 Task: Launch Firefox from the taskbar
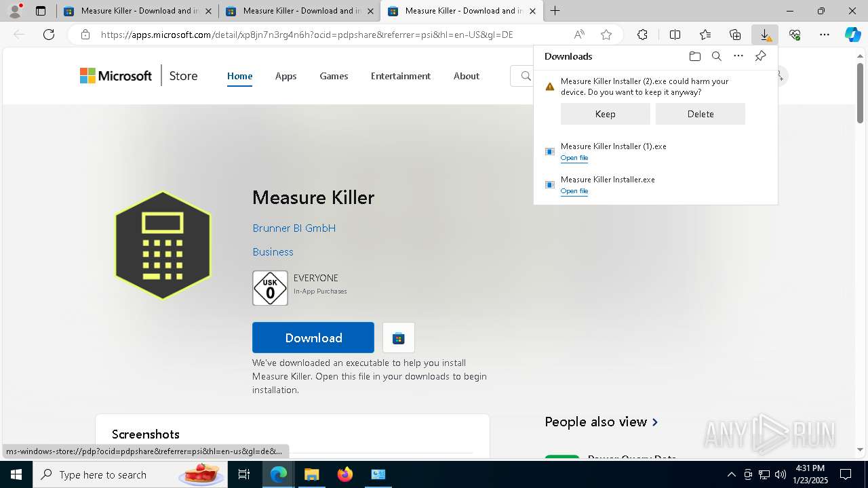click(x=345, y=474)
